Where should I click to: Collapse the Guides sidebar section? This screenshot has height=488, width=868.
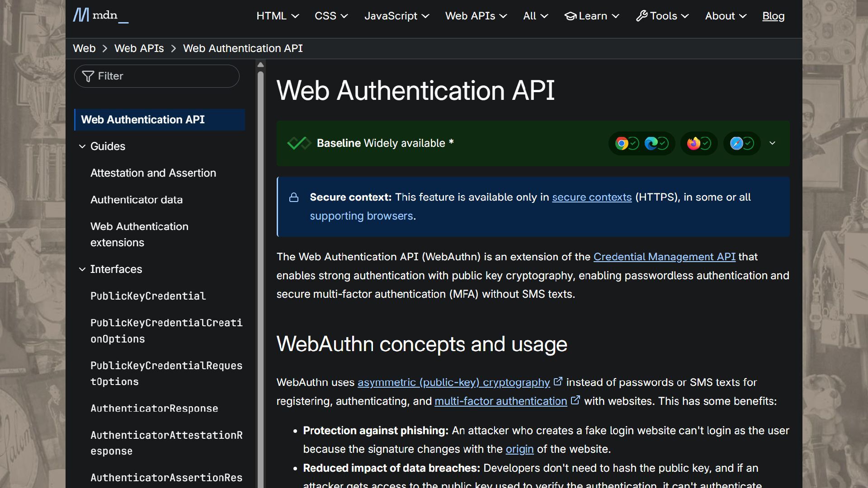tap(82, 146)
